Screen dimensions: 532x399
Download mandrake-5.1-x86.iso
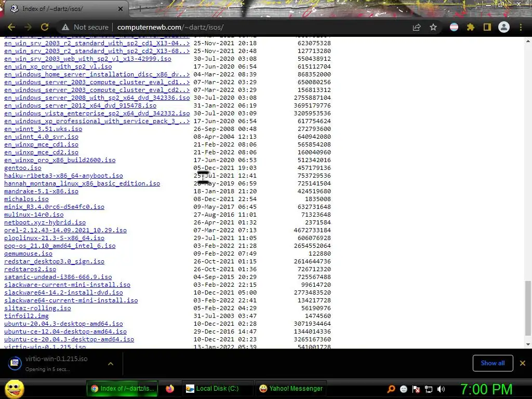pyautogui.click(x=41, y=191)
